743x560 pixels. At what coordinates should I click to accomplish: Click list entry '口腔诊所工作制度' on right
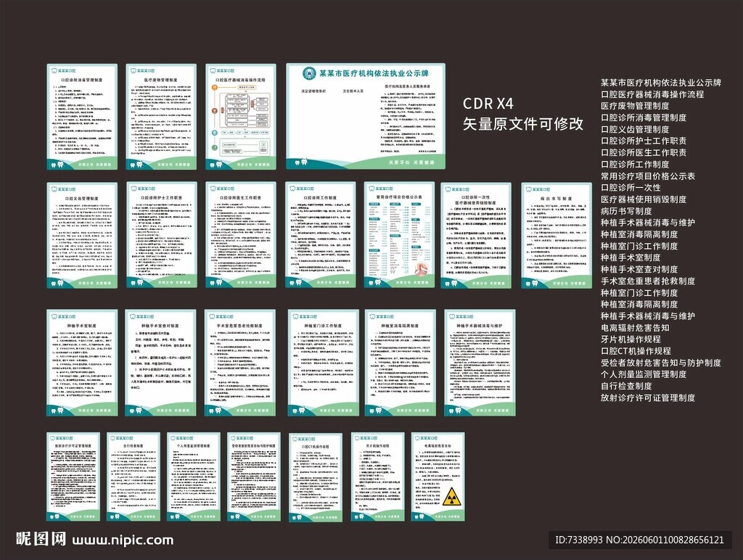pos(635,165)
